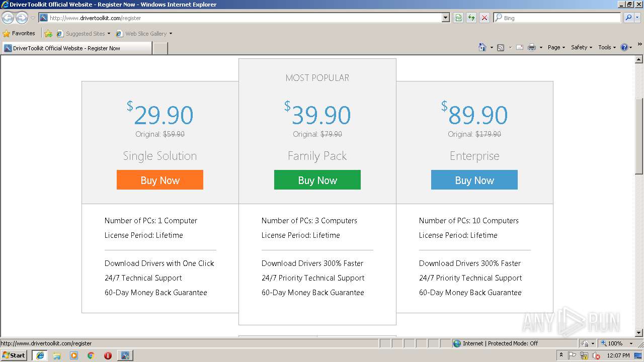This screenshot has width=644, height=362.
Task: Open the Home button dropdown arrow
Action: (492, 47)
